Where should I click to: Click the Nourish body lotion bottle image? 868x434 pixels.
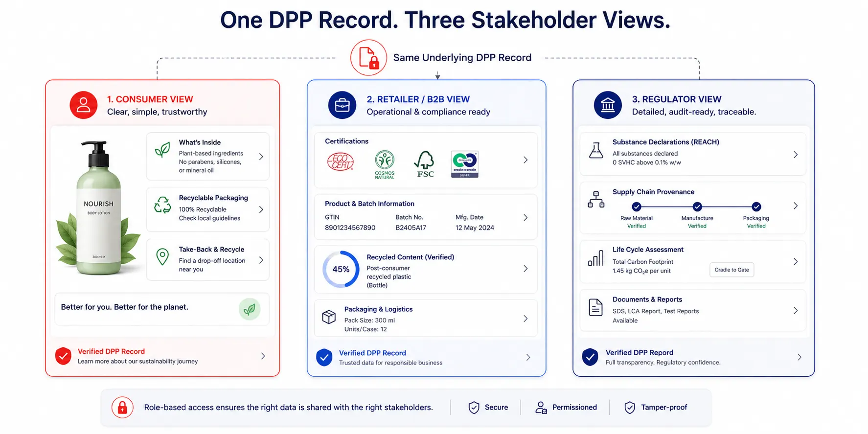tap(98, 208)
